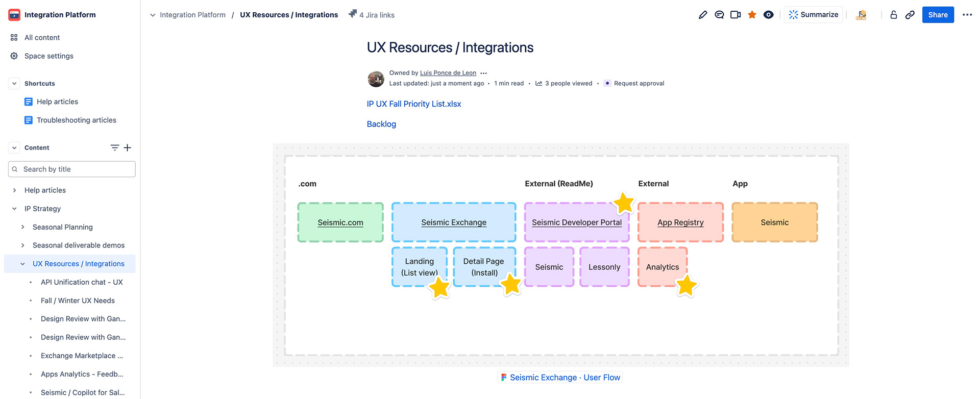
Task: Click owner avatar photo
Action: pos(376,79)
